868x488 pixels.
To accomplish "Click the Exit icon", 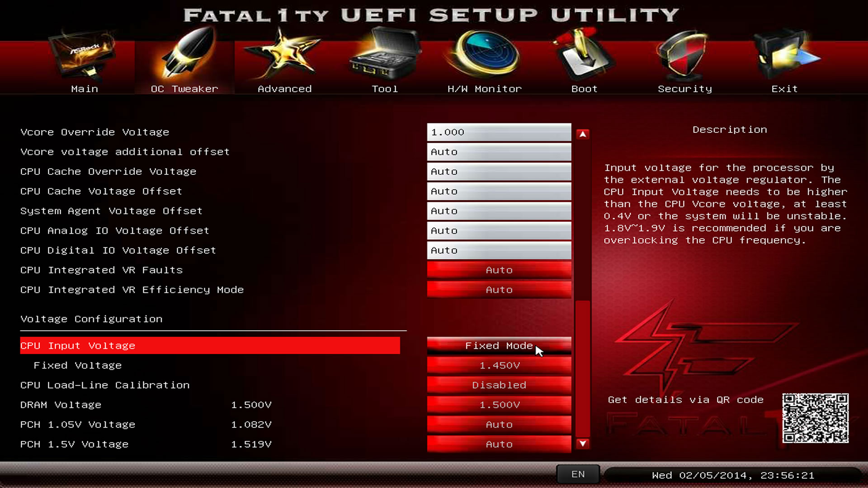I will pos(785,55).
